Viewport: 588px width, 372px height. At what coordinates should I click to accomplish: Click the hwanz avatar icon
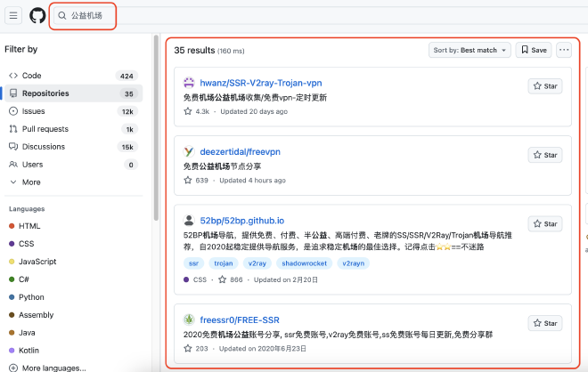pyautogui.click(x=189, y=83)
